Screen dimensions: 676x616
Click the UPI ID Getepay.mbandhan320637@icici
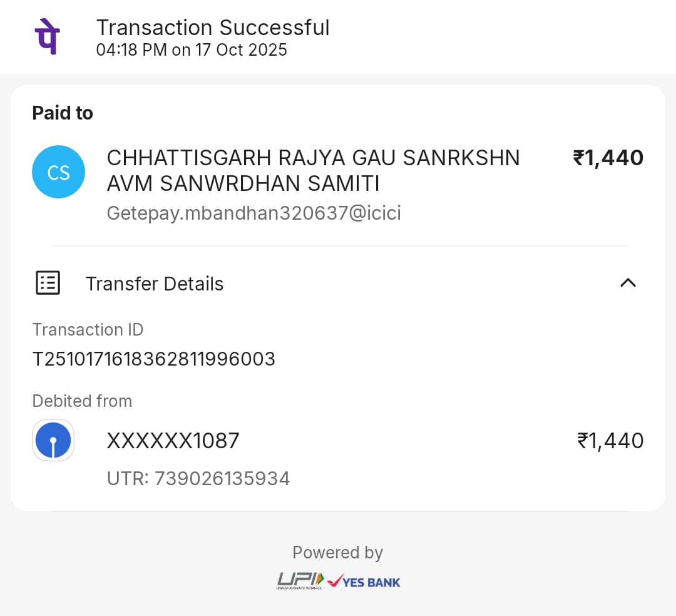253,213
